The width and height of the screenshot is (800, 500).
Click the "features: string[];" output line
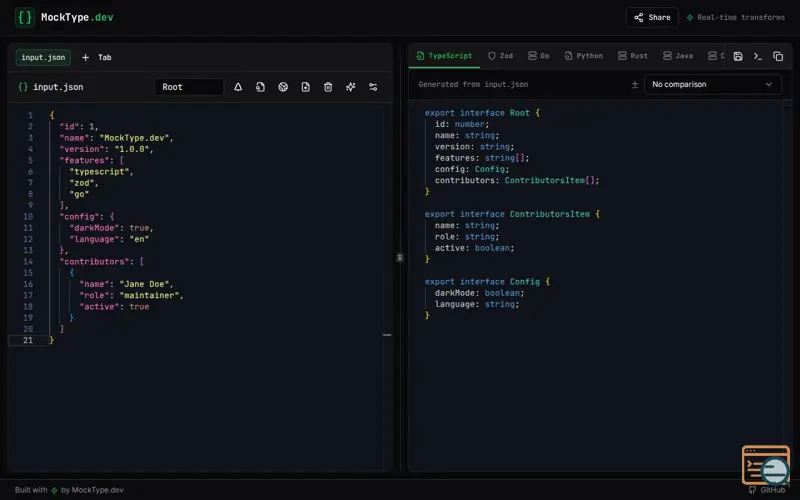click(482, 158)
